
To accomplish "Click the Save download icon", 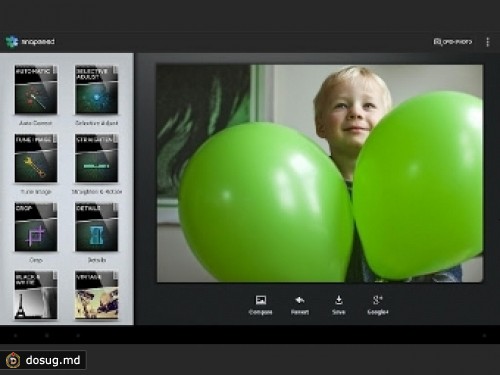I will coord(339,300).
